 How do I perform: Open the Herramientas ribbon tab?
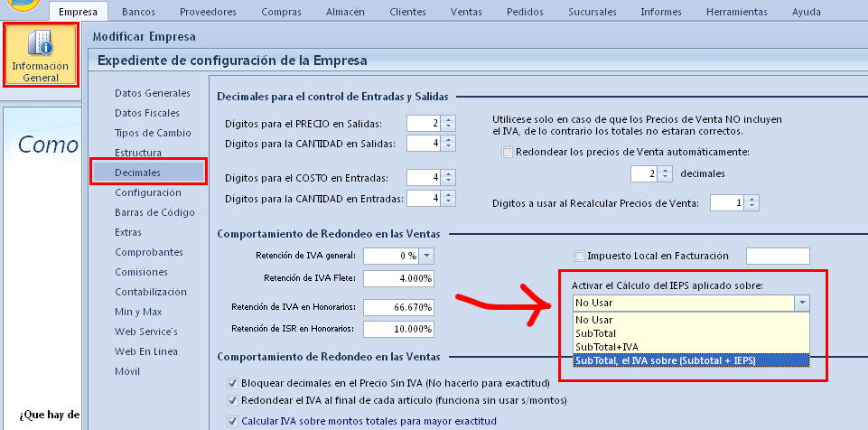tap(736, 12)
